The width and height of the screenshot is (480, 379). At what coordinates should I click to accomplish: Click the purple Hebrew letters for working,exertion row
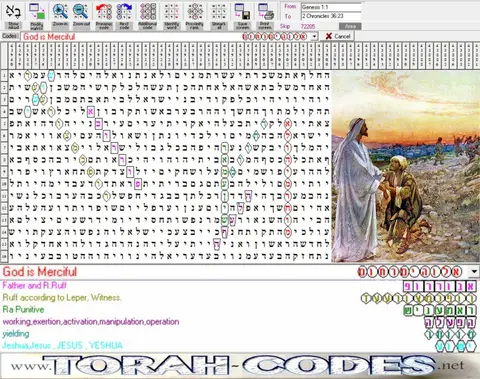(x=450, y=322)
